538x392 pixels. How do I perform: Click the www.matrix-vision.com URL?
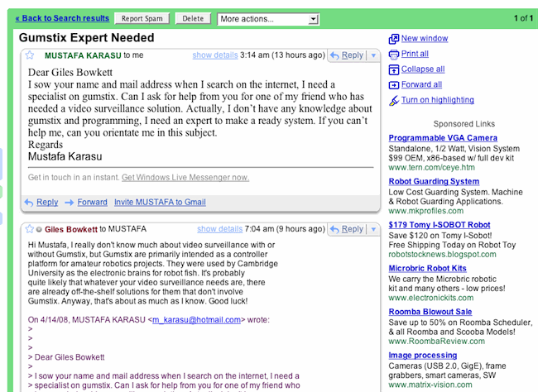click(x=430, y=385)
